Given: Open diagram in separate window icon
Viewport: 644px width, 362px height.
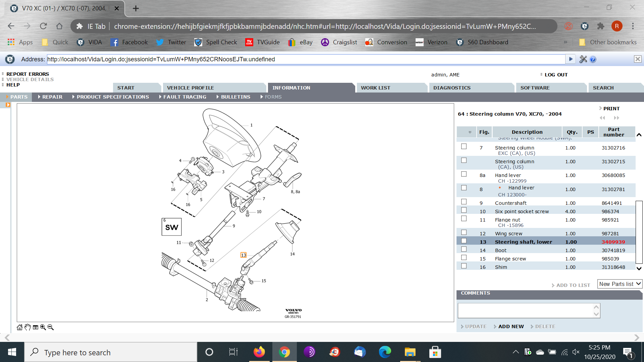Looking at the screenshot, I should [x=35, y=327].
